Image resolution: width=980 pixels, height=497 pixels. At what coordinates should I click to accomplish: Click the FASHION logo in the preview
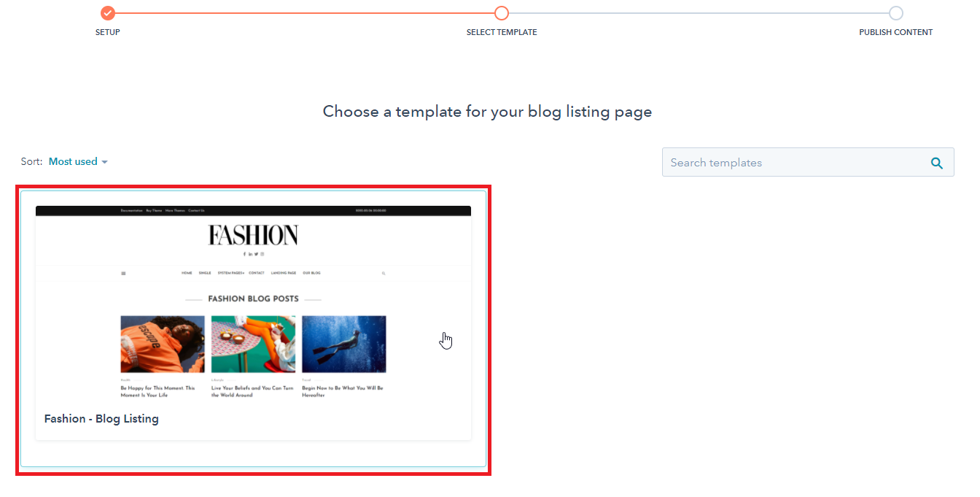[253, 235]
